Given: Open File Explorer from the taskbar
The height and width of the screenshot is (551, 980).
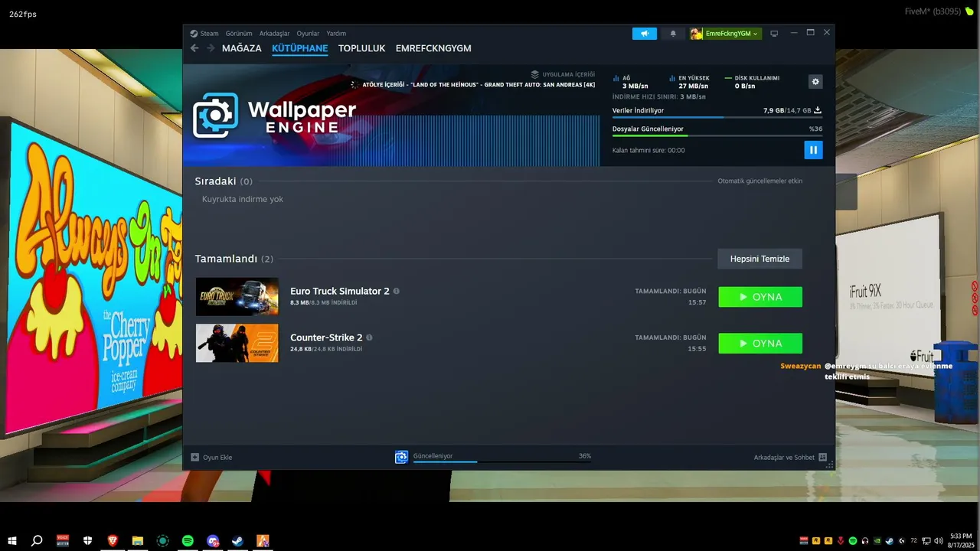Looking at the screenshot, I should tap(138, 541).
